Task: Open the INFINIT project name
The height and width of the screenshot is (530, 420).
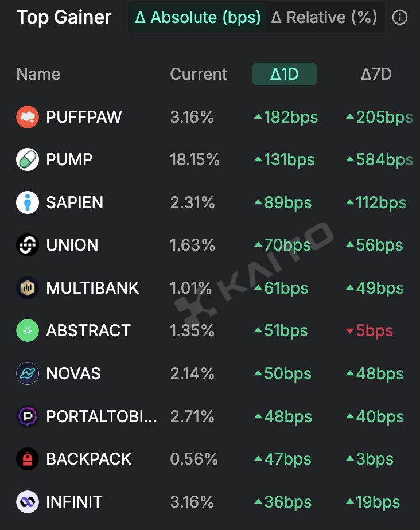Action: (74, 502)
